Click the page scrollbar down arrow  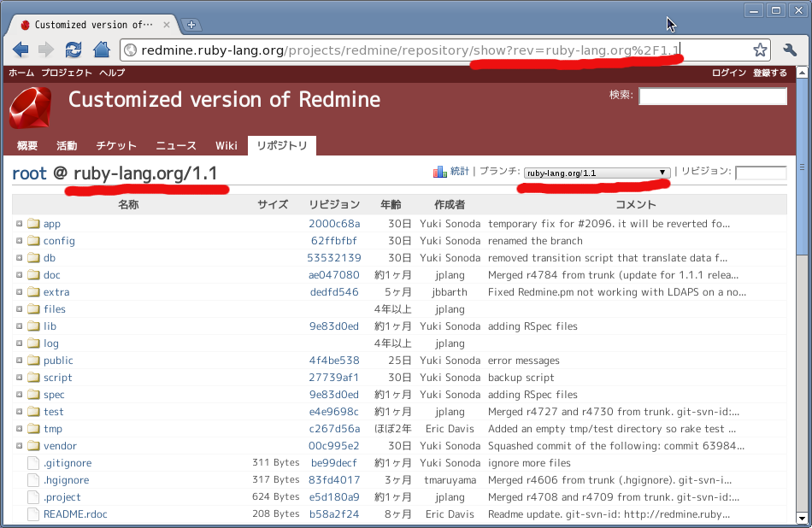click(802, 518)
